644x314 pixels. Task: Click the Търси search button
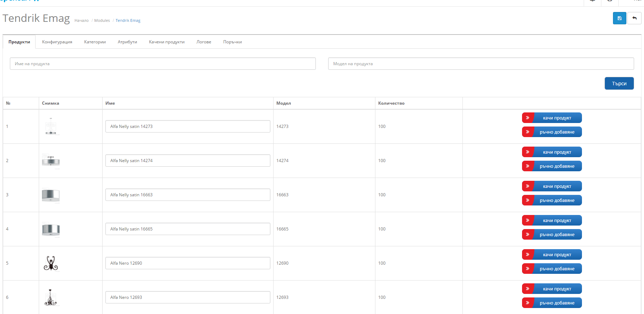click(619, 84)
